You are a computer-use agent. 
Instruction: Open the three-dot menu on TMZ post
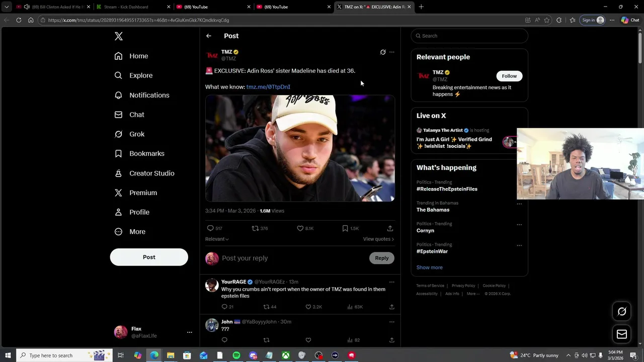[x=392, y=52]
